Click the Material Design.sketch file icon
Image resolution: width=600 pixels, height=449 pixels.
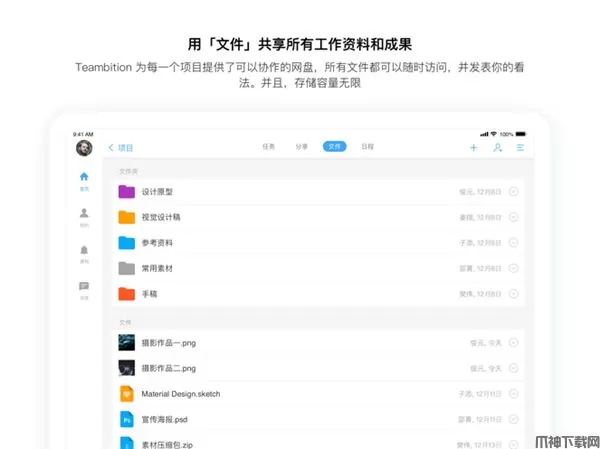tap(127, 394)
